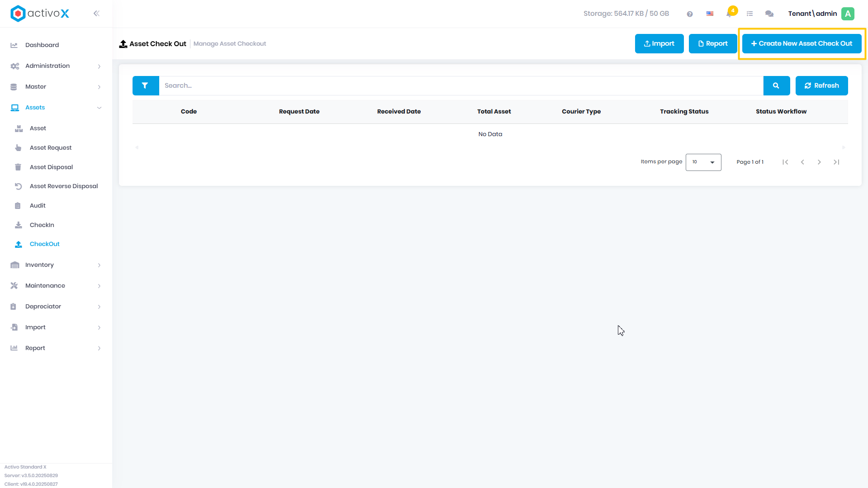The image size is (868, 488).
Task: Click the Refresh button
Action: point(822,85)
